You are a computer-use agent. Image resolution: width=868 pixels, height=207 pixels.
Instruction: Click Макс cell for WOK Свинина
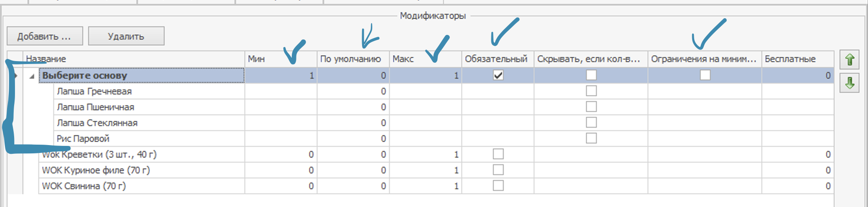(425, 186)
